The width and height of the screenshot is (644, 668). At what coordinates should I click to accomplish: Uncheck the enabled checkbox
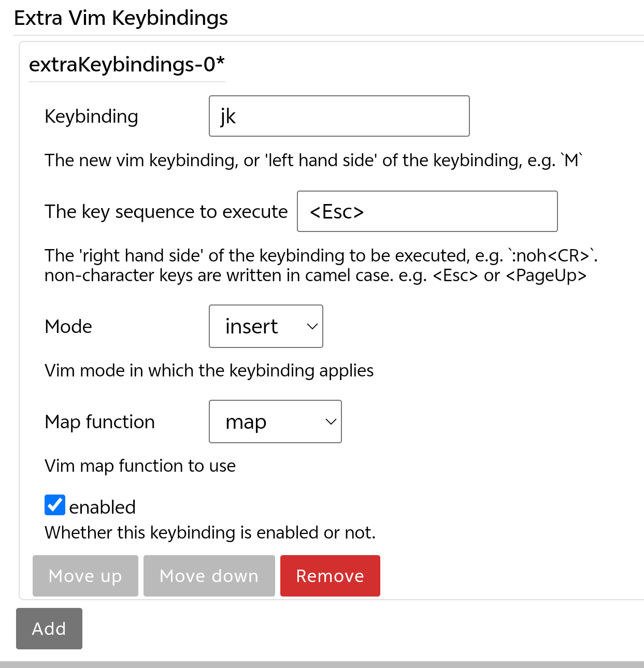pos(55,505)
